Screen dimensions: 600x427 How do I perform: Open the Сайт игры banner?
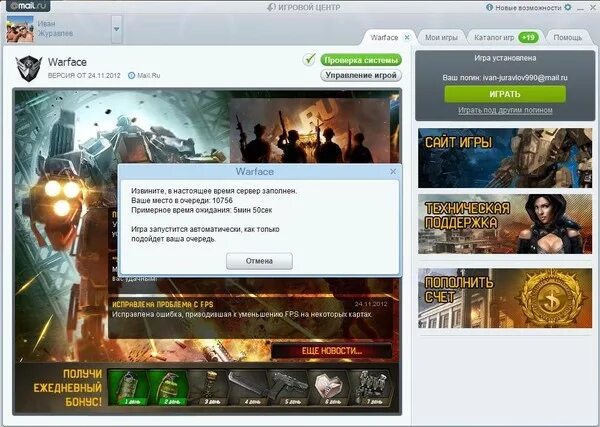click(505, 158)
